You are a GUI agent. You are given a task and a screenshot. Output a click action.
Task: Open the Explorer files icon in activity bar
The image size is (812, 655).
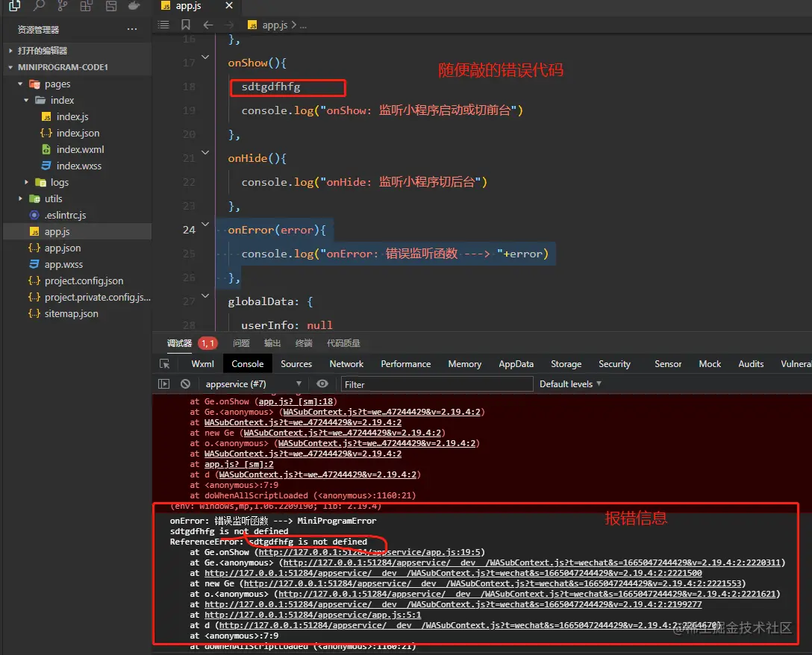coord(14,6)
